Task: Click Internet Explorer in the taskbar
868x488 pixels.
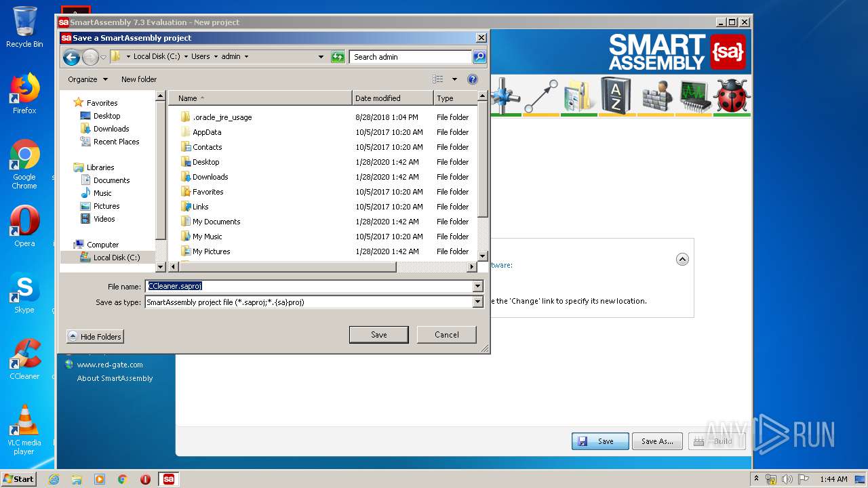Action: click(54, 479)
